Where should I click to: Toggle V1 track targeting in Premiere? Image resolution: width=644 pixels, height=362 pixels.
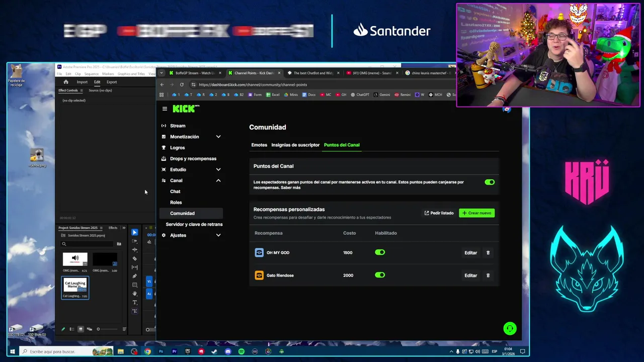coord(149,282)
